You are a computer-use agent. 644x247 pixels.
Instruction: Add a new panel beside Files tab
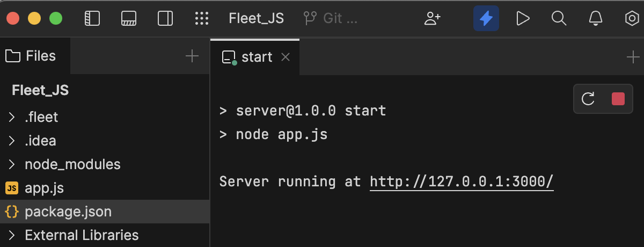pos(192,56)
